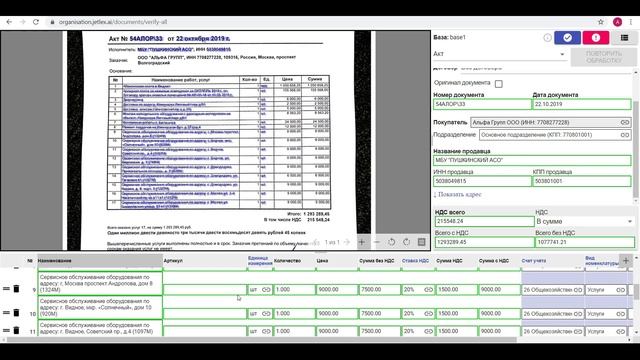640x360 pixels.
Task: Edit the НДС всего field
Action: click(484, 221)
